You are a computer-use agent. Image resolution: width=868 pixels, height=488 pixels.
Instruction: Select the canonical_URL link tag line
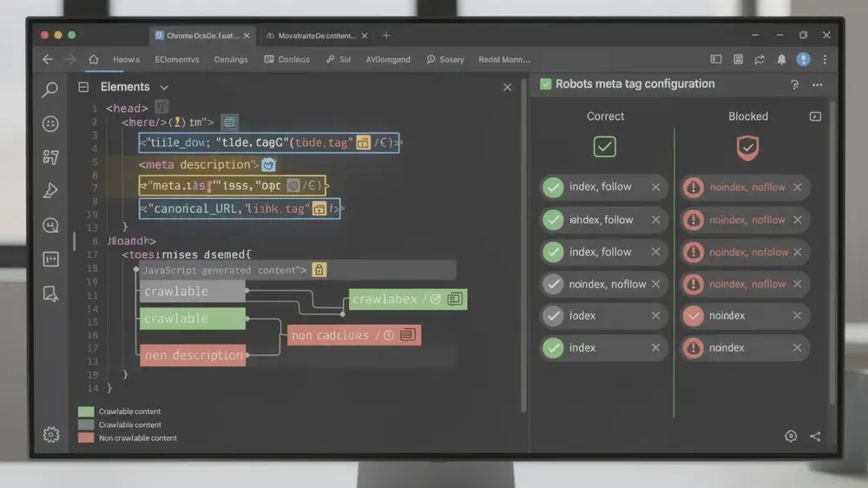click(x=240, y=208)
